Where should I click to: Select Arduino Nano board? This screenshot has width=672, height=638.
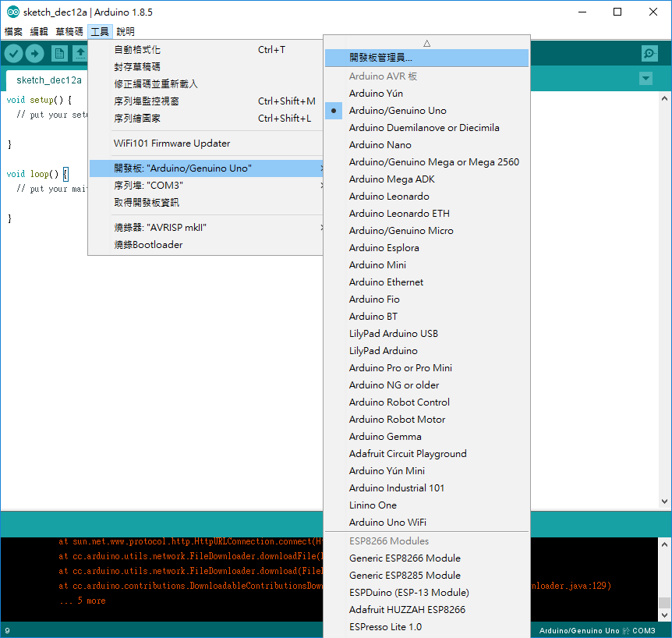click(x=427, y=145)
